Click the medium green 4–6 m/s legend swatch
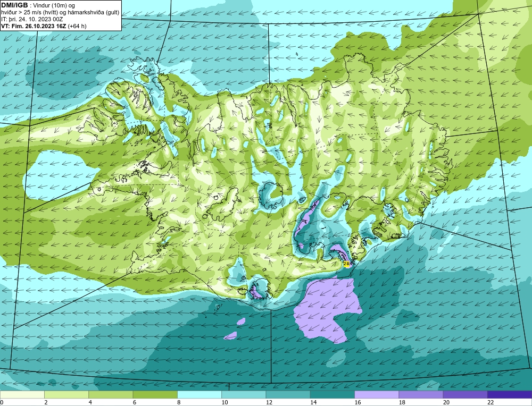The height and width of the screenshot is (406, 532). 111,395
